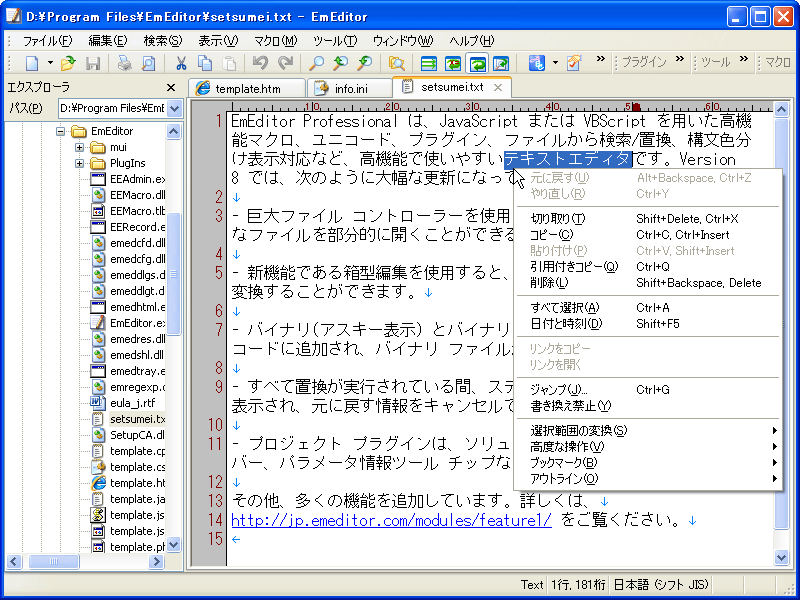Open Find in Files folder-magnifier icon
Image resolution: width=800 pixels, height=600 pixels.
pyautogui.click(x=396, y=63)
